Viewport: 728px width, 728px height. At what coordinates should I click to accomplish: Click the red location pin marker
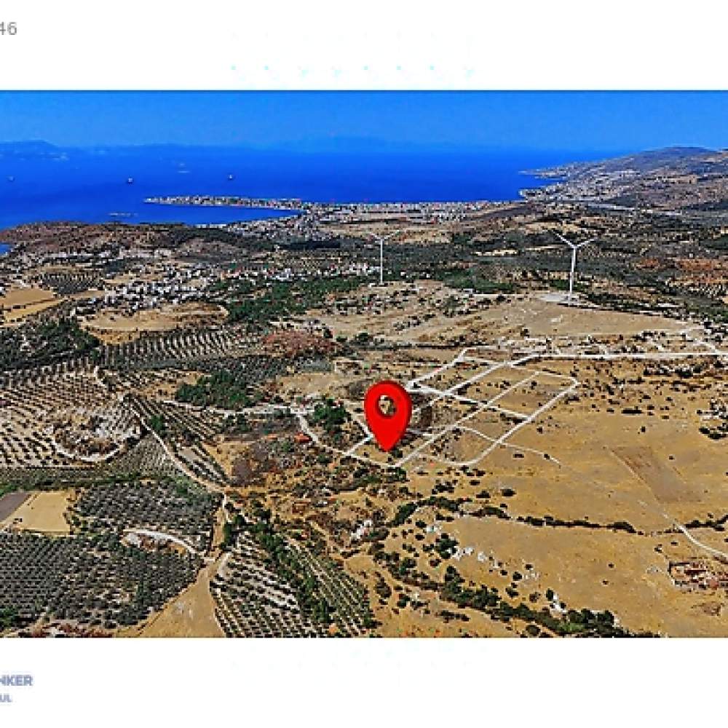point(388,415)
